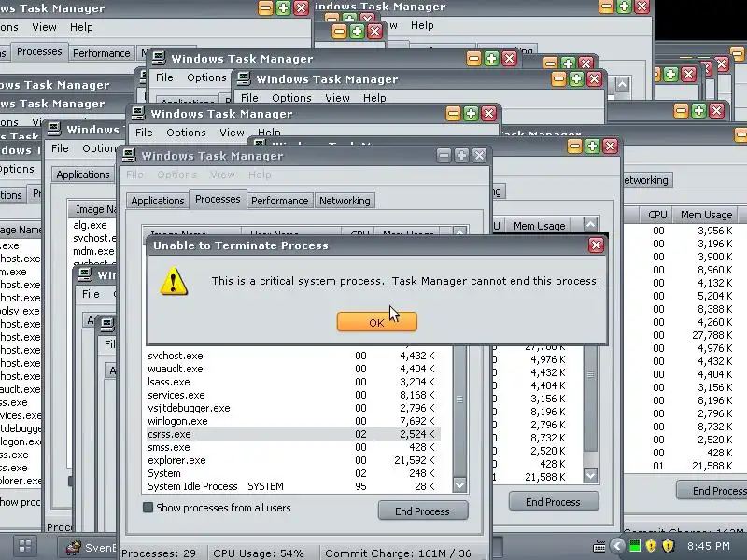Switch to the Applications tab in the front window
Screen dimensions: 747x560
pos(157,201)
